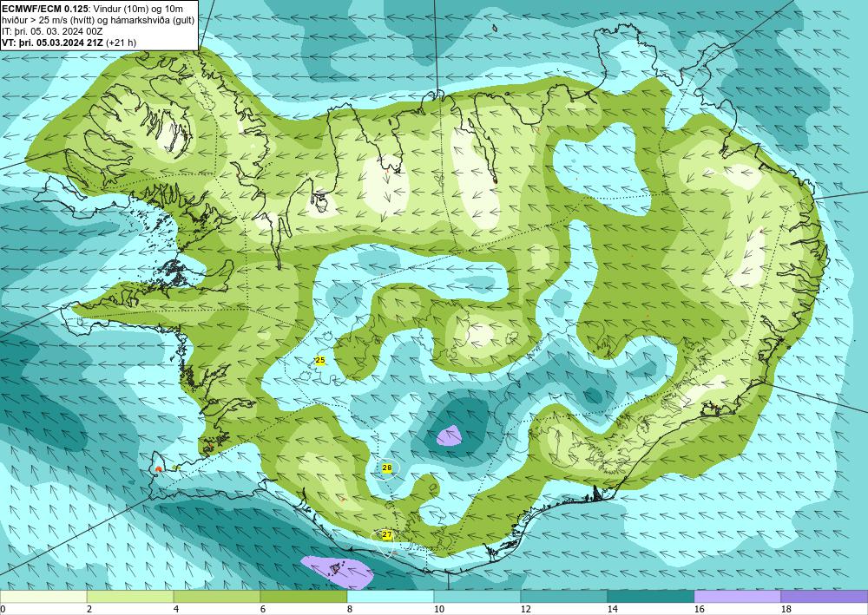Click the 'VT: þri. 05.03.2024 21Z (+21 h)' line
This screenshot has width=868, height=615.
(x=69, y=43)
